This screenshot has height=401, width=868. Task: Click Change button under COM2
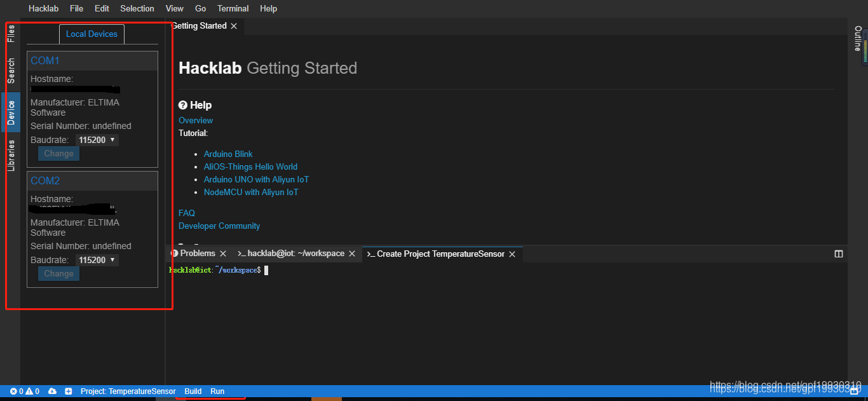coord(58,273)
